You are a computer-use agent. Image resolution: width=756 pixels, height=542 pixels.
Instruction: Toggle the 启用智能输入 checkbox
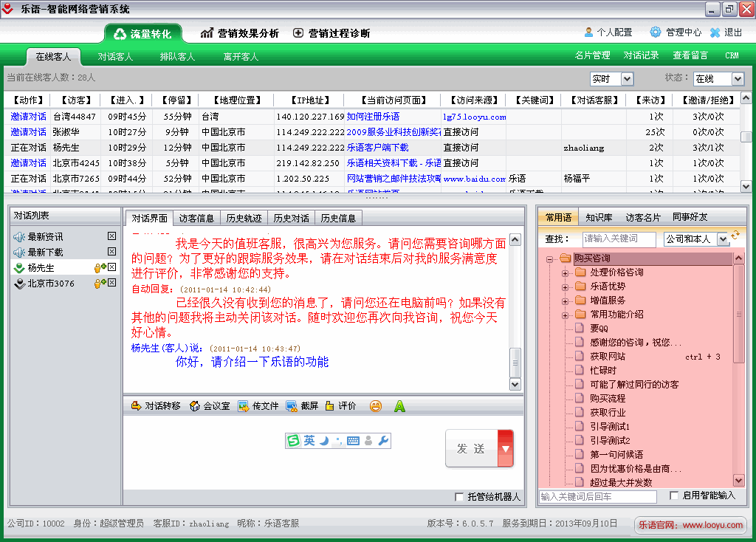674,495
